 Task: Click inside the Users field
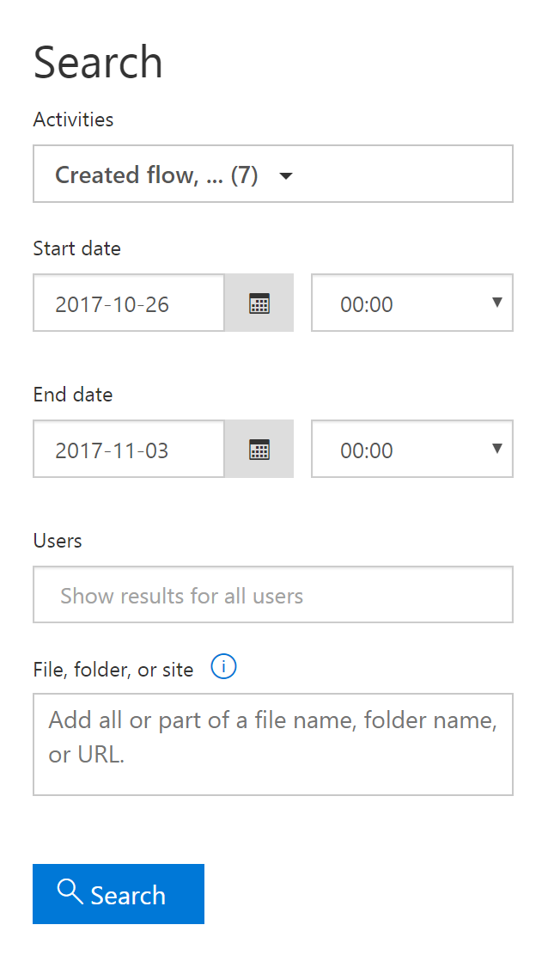click(x=272, y=594)
